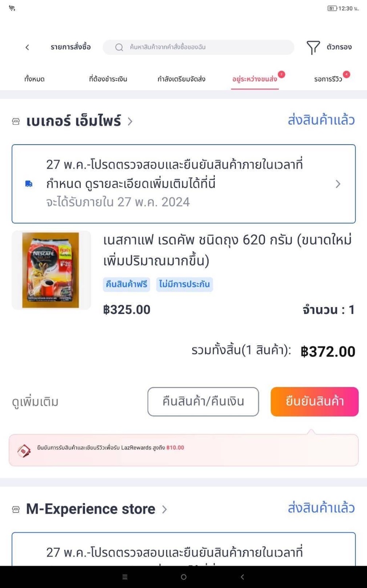
Task: Tap the back arrow next to รายการสั่งซื้อ
Action: [27, 47]
